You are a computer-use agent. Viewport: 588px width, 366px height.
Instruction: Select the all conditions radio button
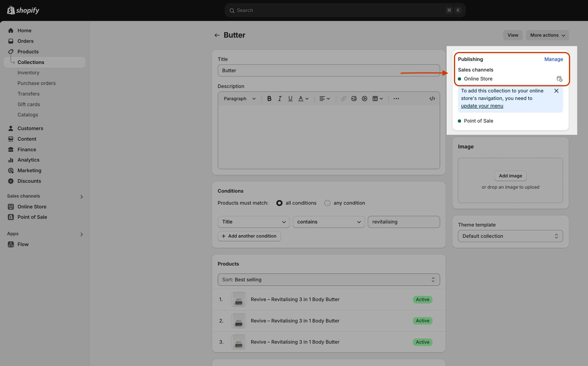coord(279,203)
